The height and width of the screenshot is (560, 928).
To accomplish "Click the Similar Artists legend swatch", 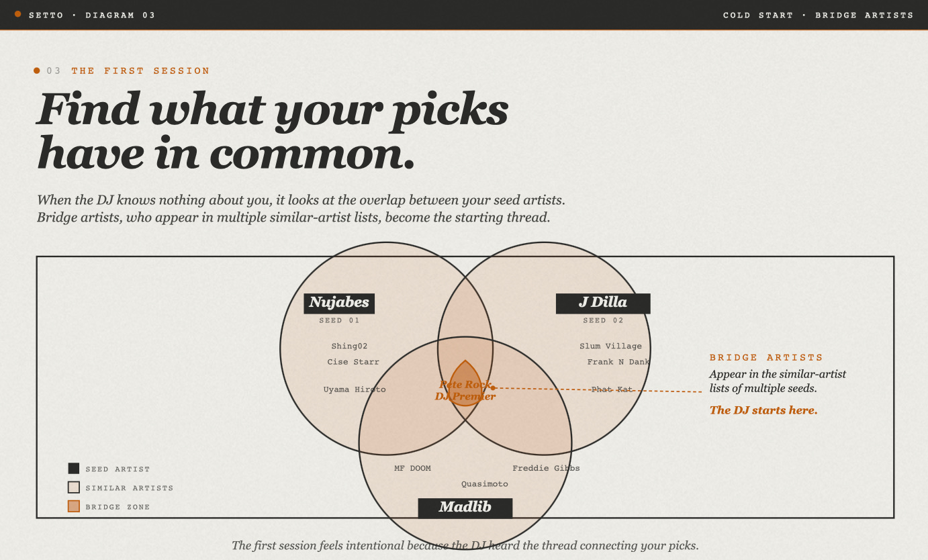I will [x=74, y=487].
